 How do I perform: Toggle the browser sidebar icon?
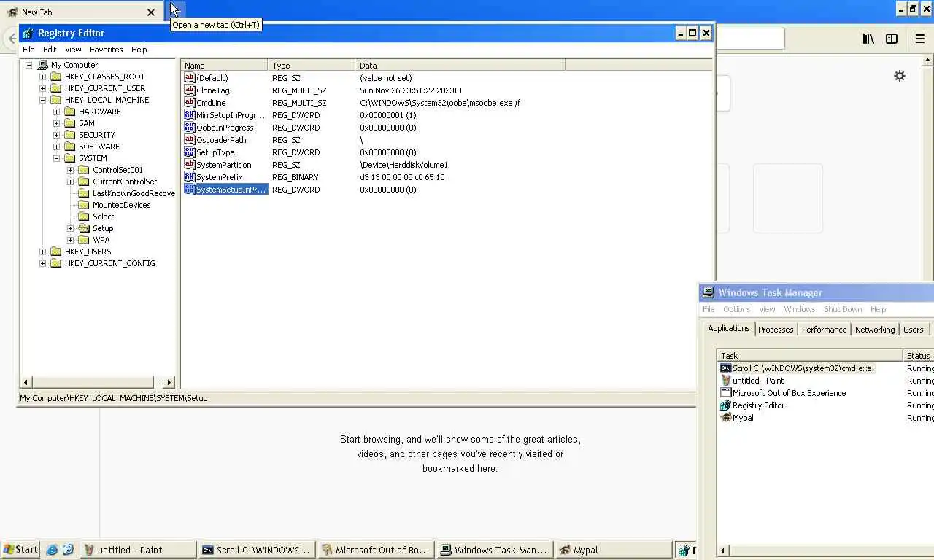pos(892,39)
